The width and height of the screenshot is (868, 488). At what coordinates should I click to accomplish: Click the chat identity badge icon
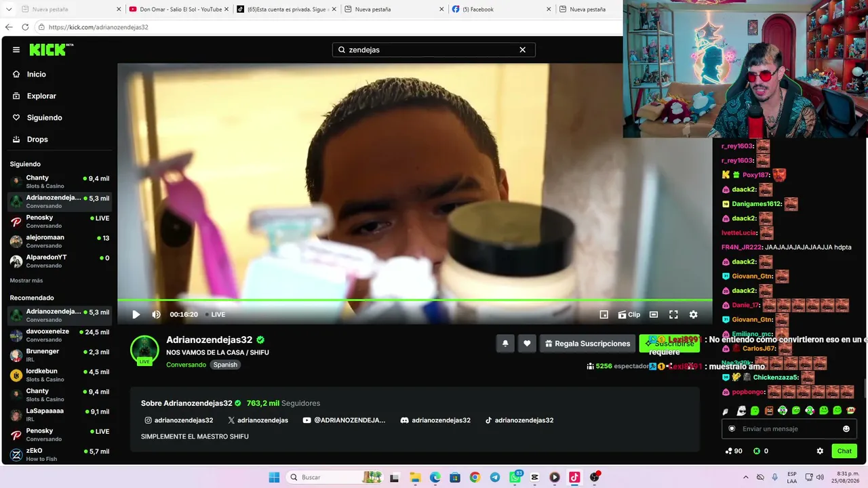pyautogui.click(x=732, y=429)
